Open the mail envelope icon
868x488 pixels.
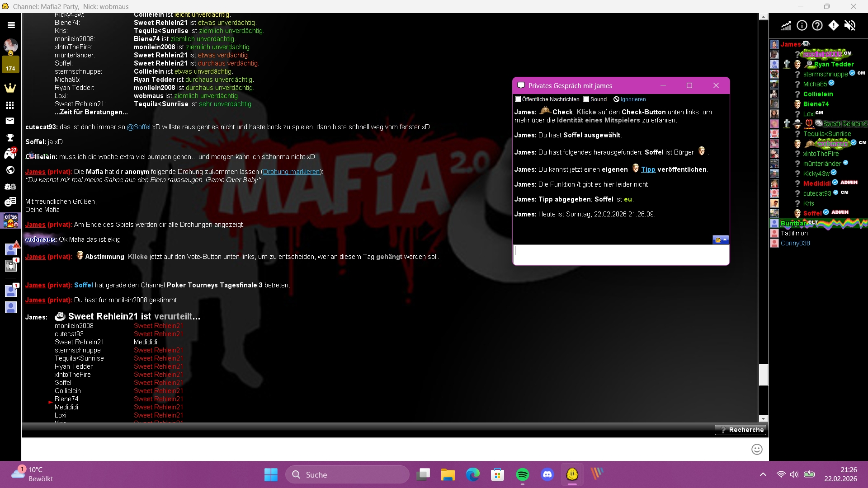(10, 121)
